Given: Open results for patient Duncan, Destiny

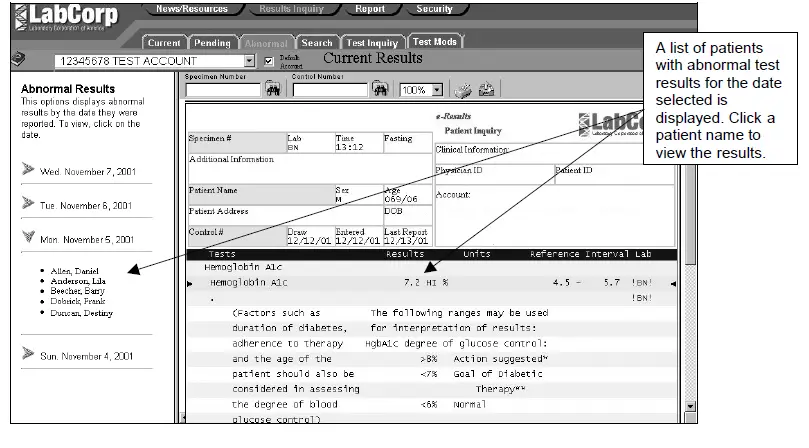Looking at the screenshot, I should point(82,313).
